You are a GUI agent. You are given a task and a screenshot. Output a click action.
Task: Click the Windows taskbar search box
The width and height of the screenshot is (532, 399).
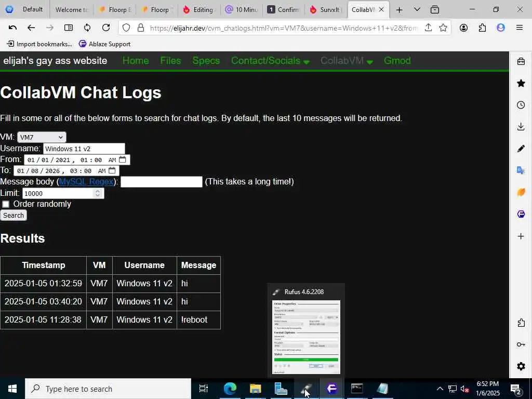[x=108, y=389]
